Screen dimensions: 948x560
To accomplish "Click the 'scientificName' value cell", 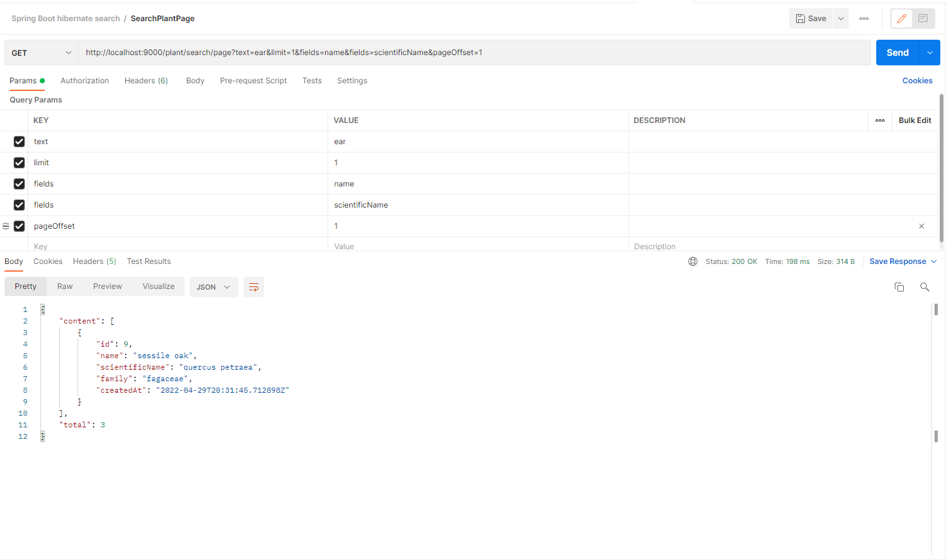I will (478, 205).
